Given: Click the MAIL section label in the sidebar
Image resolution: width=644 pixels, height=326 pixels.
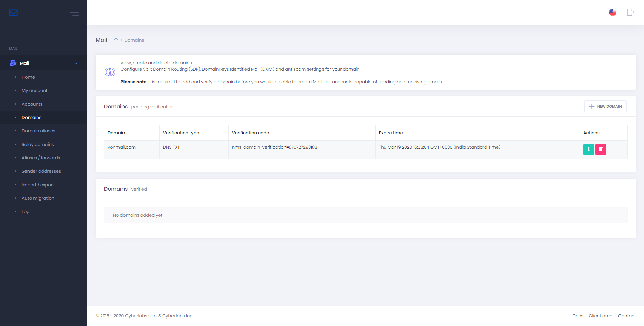Looking at the screenshot, I should pyautogui.click(x=13, y=48).
